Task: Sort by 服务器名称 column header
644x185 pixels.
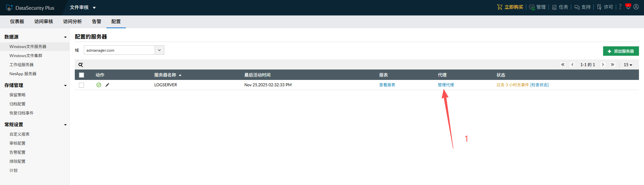Action: (x=165, y=75)
